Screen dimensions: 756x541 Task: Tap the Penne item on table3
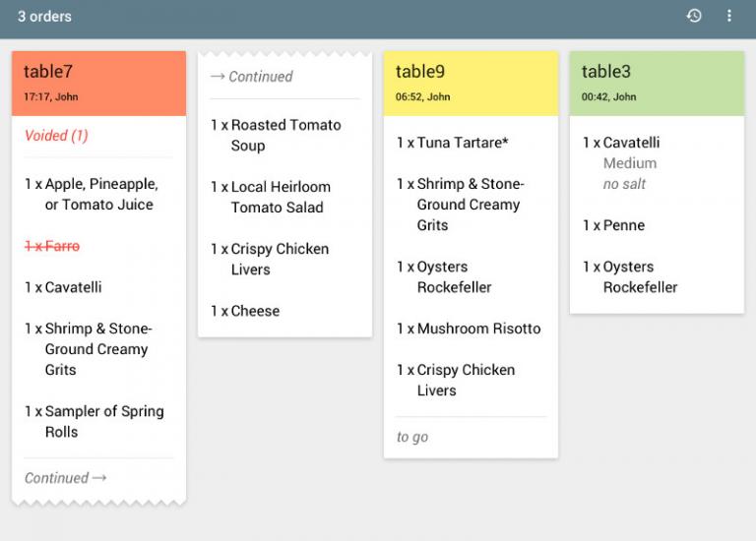[614, 225]
